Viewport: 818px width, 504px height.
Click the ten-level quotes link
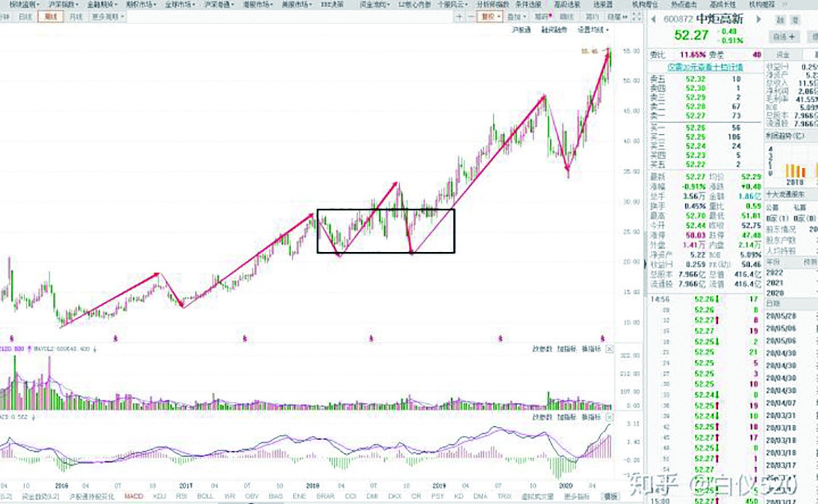[x=705, y=67]
